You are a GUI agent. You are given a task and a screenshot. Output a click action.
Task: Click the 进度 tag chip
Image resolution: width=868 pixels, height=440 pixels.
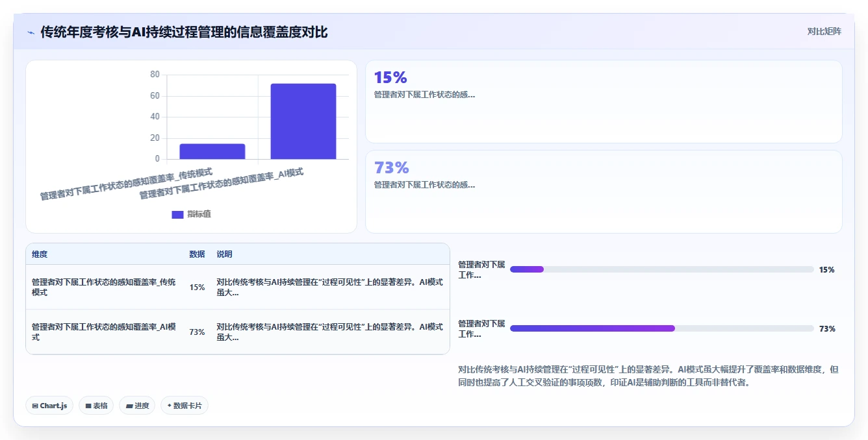click(x=137, y=406)
